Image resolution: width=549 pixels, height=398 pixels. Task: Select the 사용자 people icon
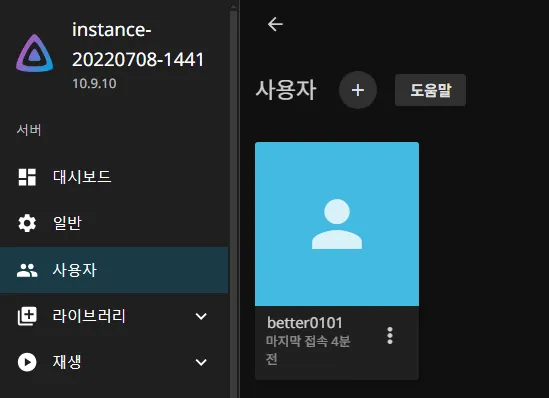click(27, 270)
